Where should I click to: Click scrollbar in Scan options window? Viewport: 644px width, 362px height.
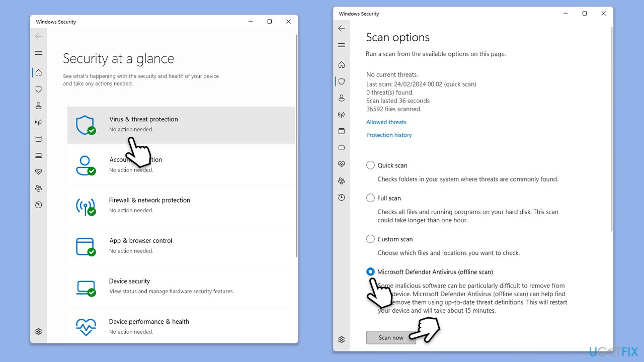click(612, 128)
